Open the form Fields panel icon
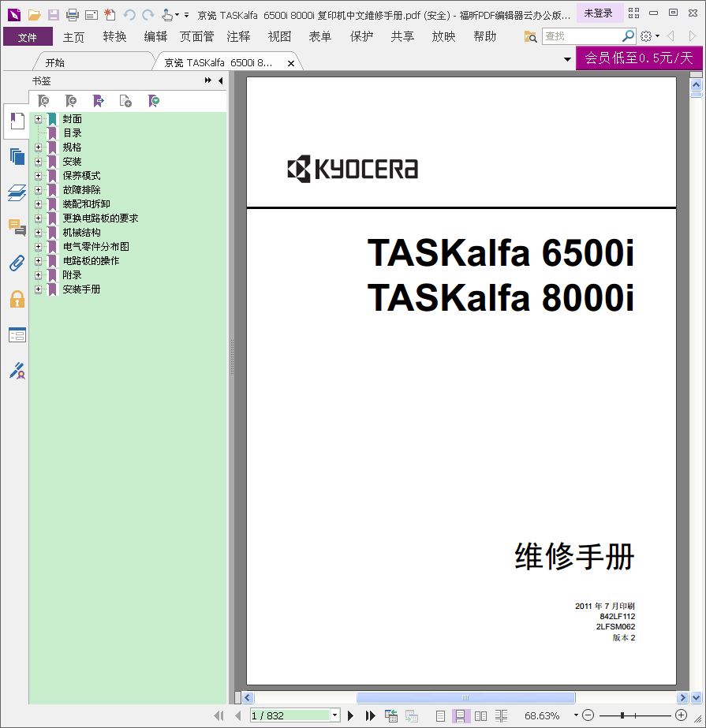 click(17, 334)
